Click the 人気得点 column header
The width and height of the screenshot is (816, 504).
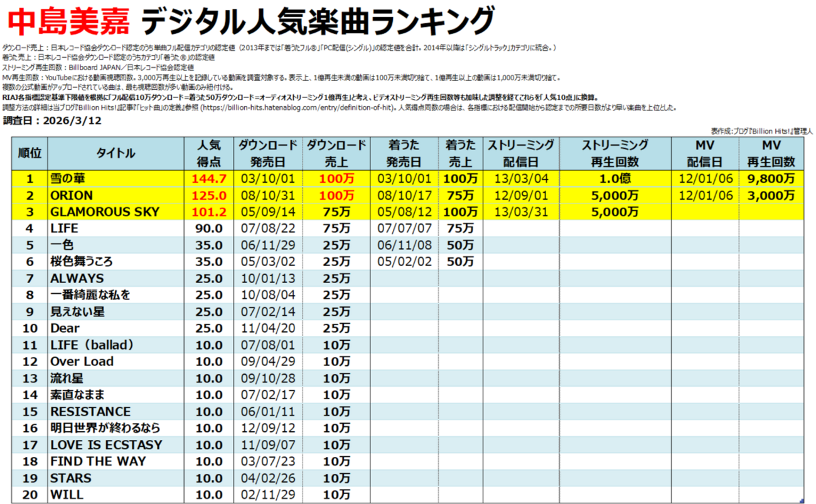[x=209, y=153]
